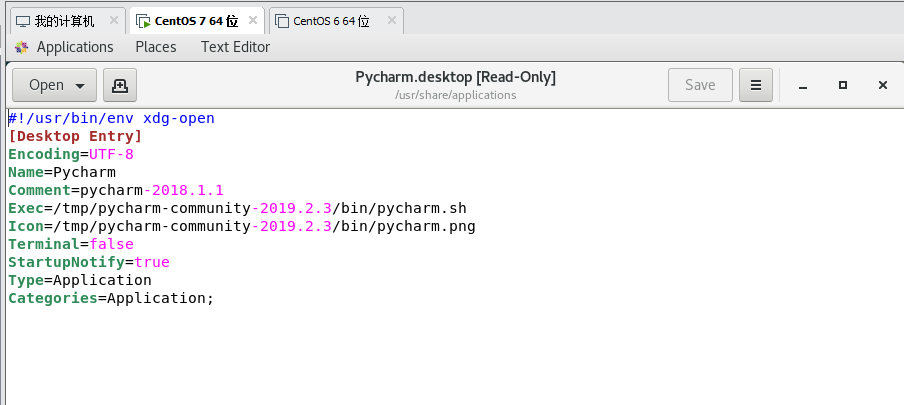Open the Applications menu
This screenshot has width=904, height=405.
(75, 47)
